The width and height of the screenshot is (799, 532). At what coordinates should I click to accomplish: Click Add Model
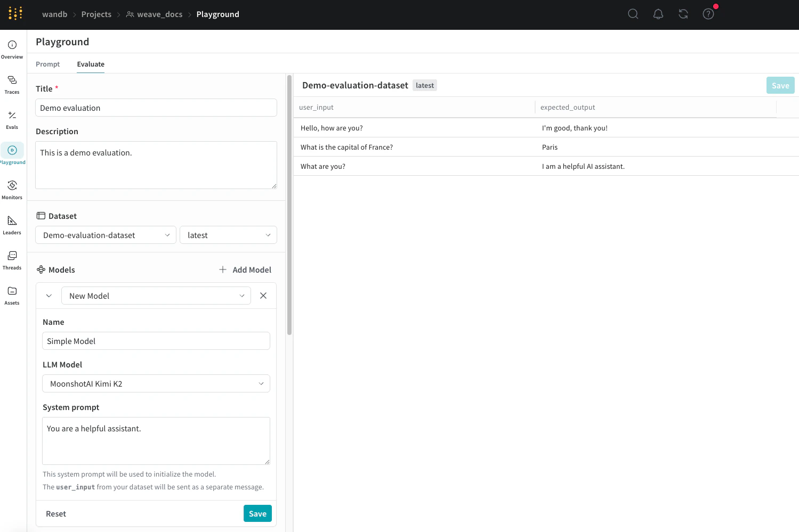click(245, 269)
